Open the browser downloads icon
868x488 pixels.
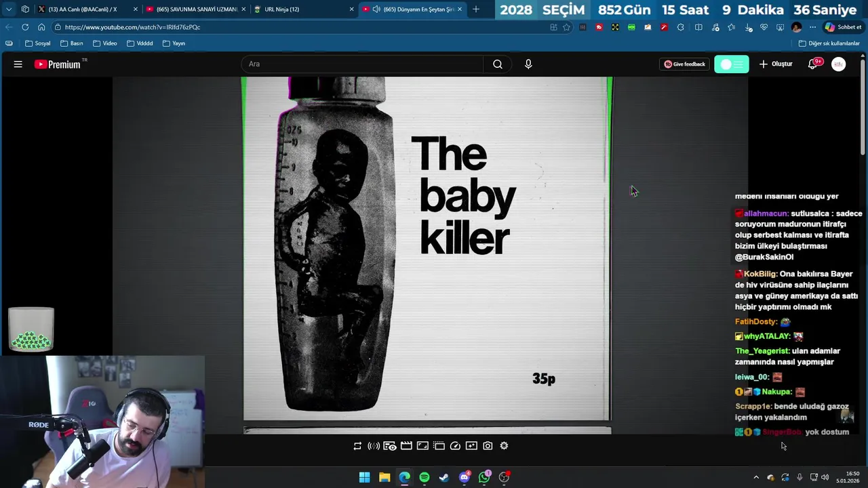point(748,27)
